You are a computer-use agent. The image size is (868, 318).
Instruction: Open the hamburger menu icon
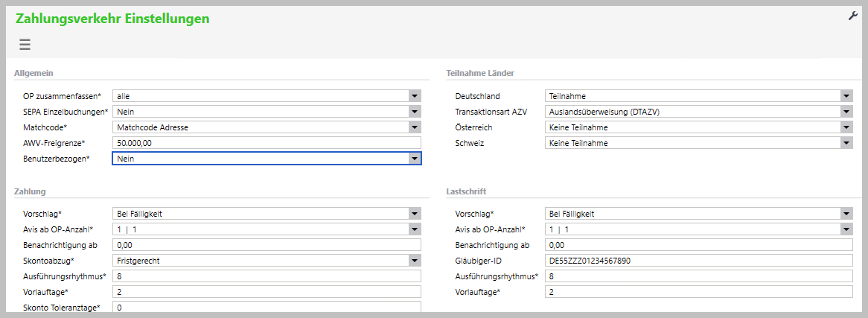(25, 45)
